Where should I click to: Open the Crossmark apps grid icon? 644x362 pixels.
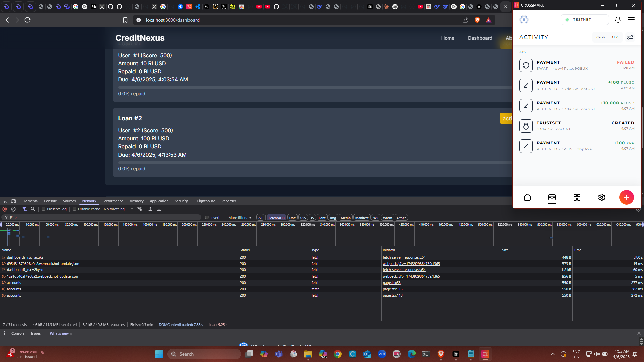click(577, 197)
